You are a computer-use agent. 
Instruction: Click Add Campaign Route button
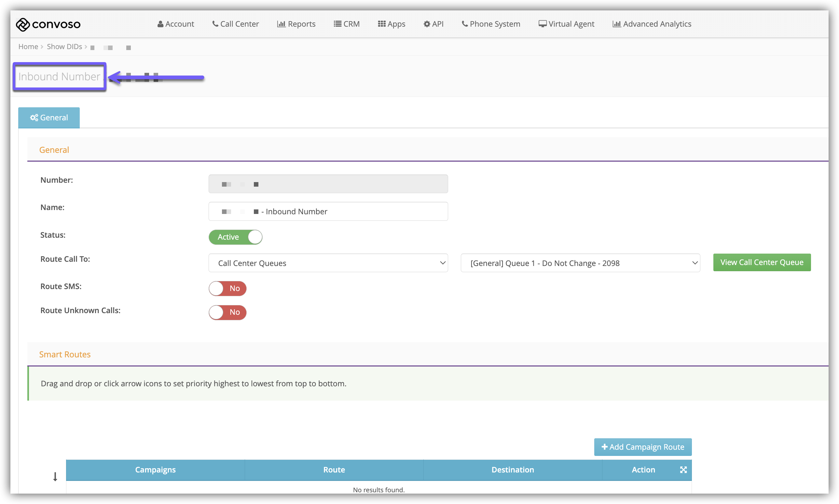click(x=642, y=447)
